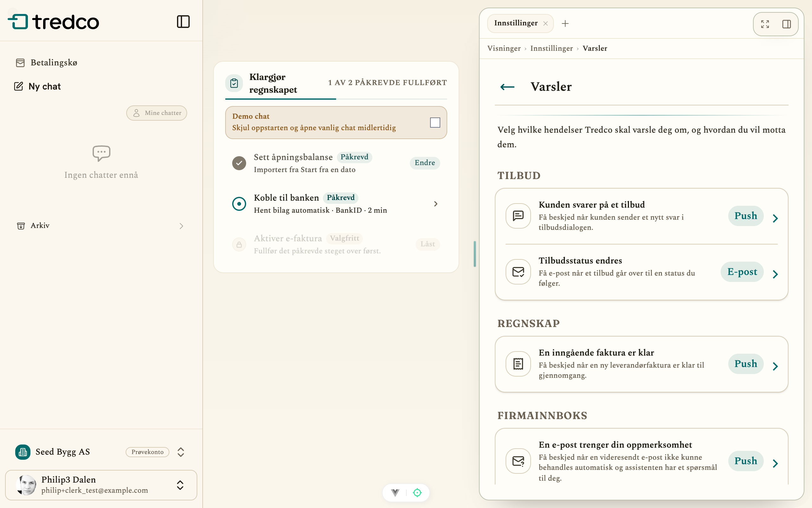The image size is (812, 508).
Task: Click the Påkrevd tag on Koble til banken
Action: [341, 198]
